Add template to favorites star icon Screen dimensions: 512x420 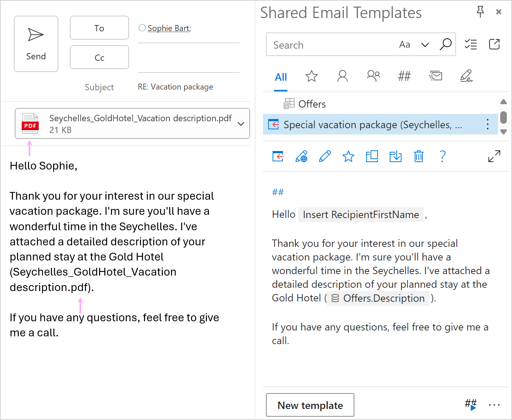point(348,157)
